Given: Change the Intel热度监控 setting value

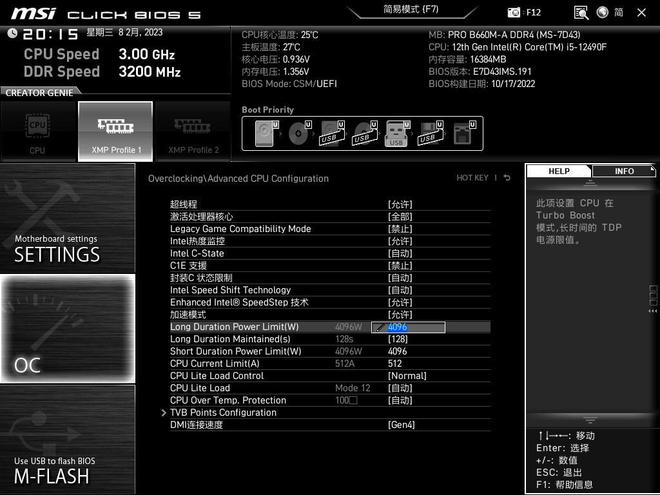Looking at the screenshot, I should [400, 241].
